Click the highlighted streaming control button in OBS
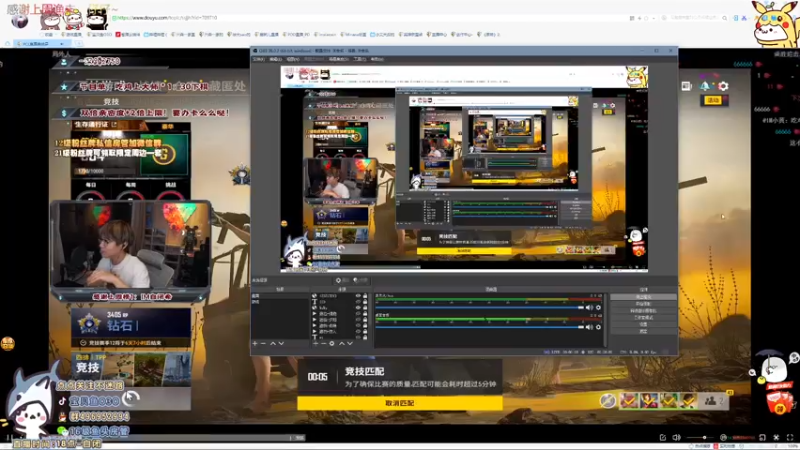This screenshot has width=800, height=450. click(x=643, y=297)
